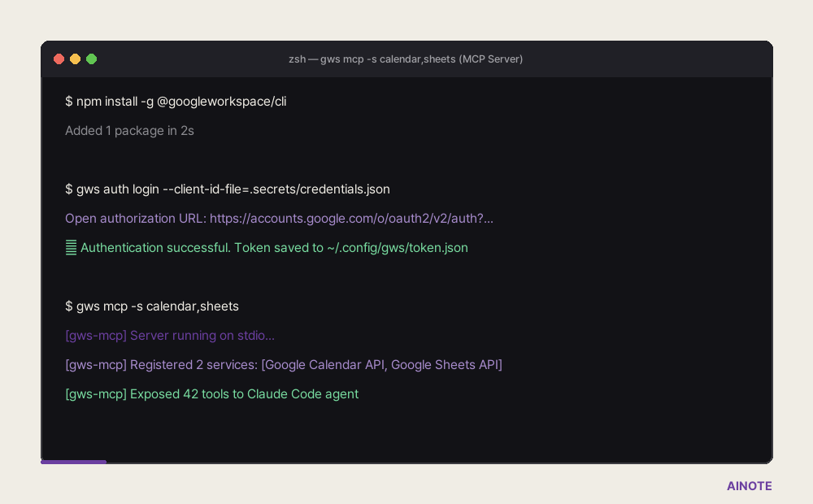Click the gws mcp -s calendar,sheets command
Screen dimensions: 813x504
pos(152,306)
